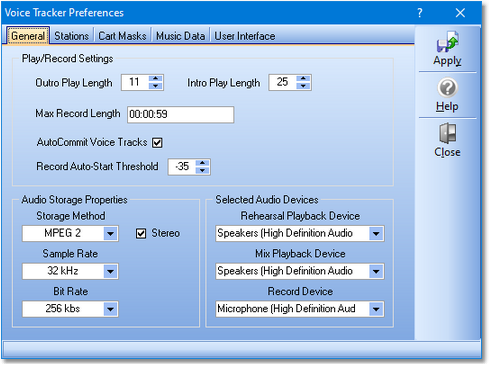Increase Outro Play Length with up arrow

click(156, 79)
